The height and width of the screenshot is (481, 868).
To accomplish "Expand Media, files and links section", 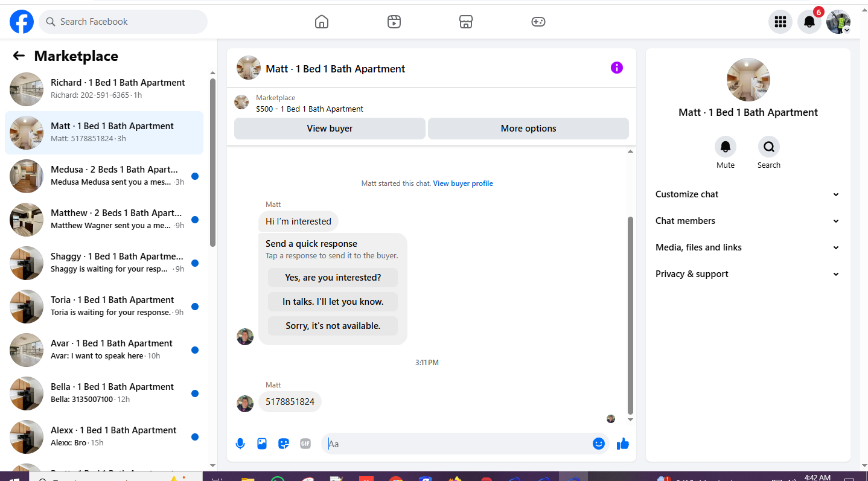I will pos(748,247).
